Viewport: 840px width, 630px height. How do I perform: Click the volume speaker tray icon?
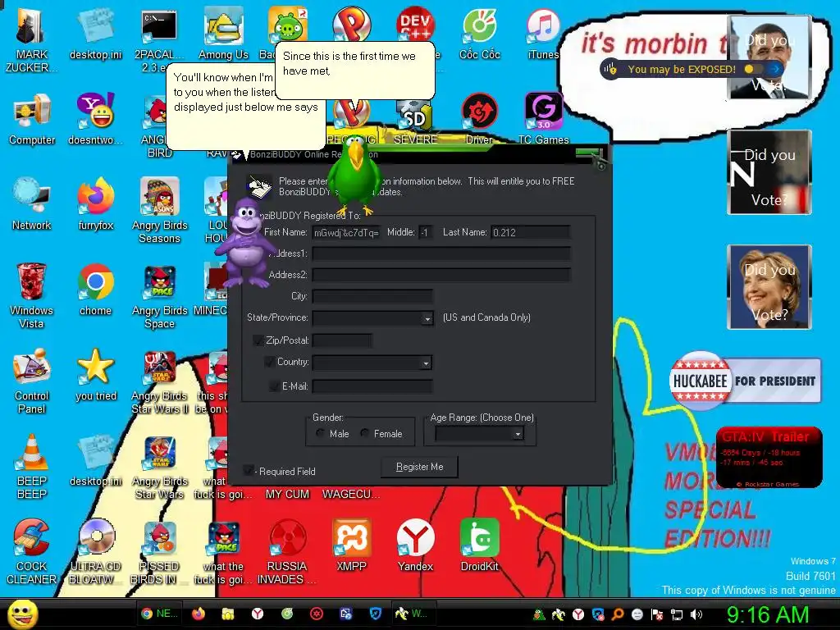[x=696, y=614]
